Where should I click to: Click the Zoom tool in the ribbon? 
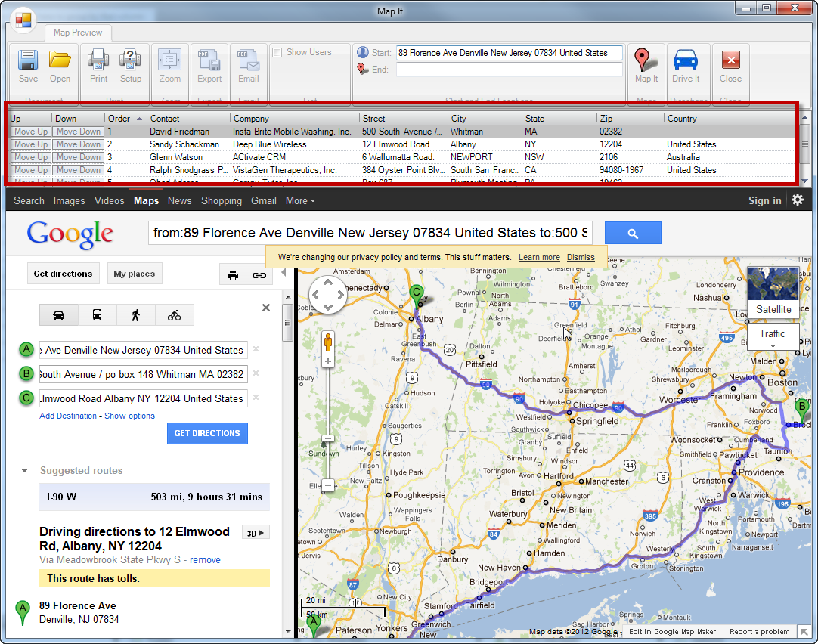(170, 66)
